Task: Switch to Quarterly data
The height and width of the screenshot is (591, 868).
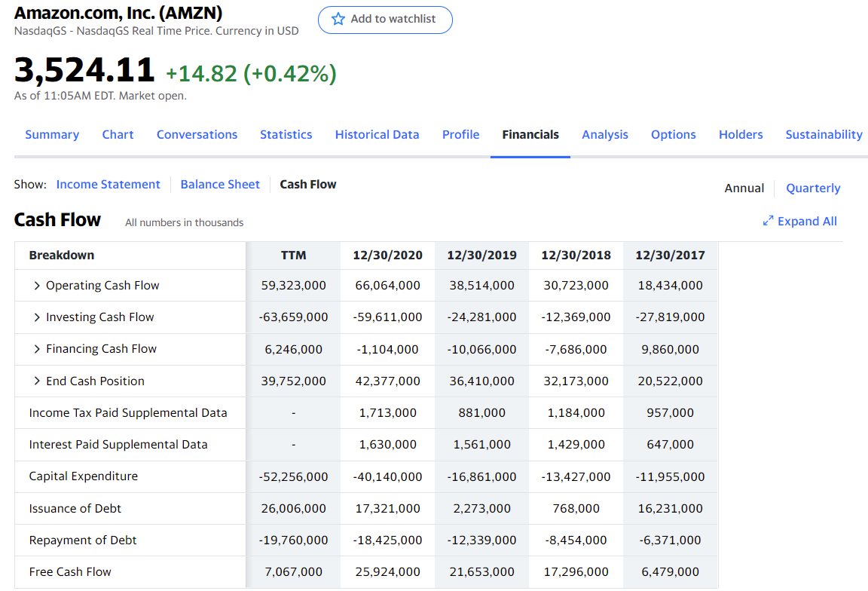Action: (813, 188)
